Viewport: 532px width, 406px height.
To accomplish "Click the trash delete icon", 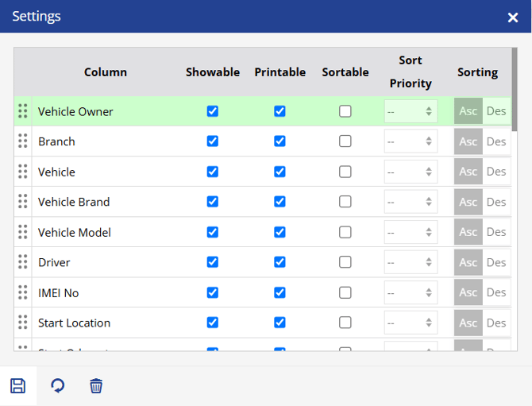I will click(96, 386).
